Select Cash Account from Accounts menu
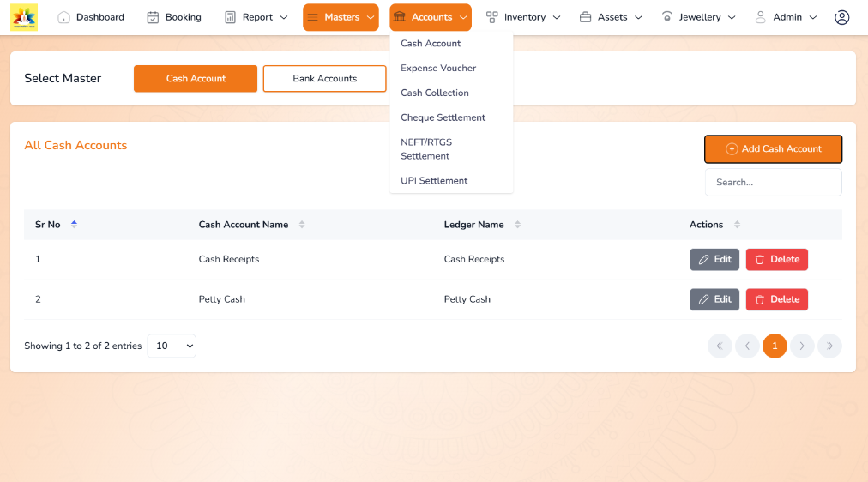This screenshot has height=482, width=868. [430, 43]
